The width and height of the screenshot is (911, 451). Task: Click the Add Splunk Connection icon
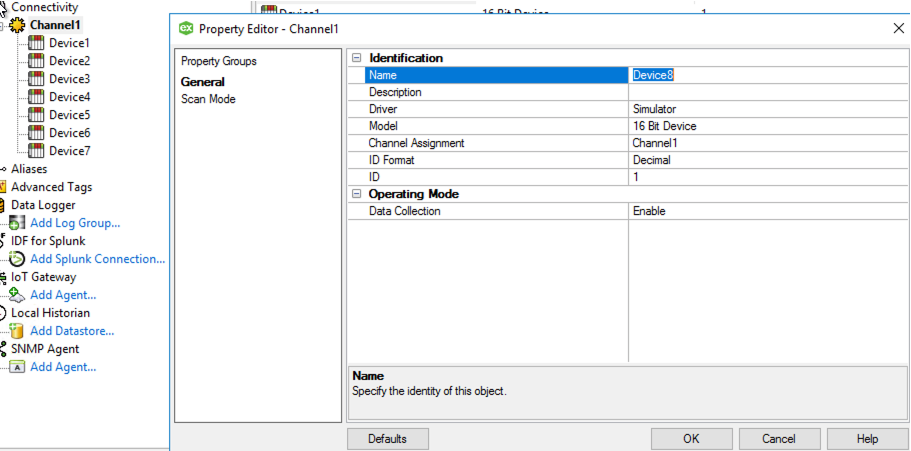pos(18,259)
